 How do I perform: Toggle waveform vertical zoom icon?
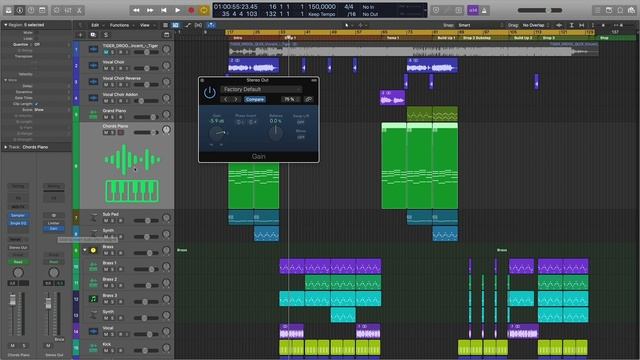click(559, 25)
